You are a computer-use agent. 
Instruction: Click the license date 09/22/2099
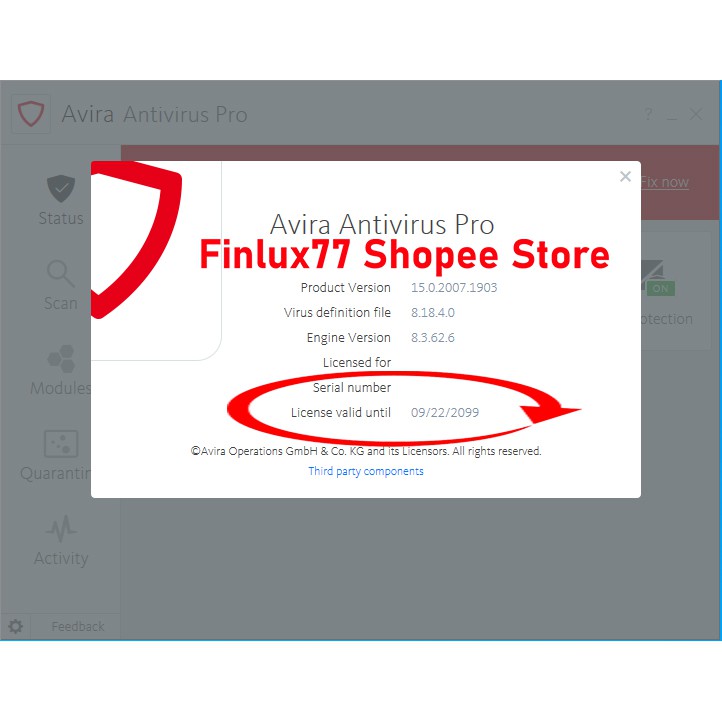tap(445, 413)
